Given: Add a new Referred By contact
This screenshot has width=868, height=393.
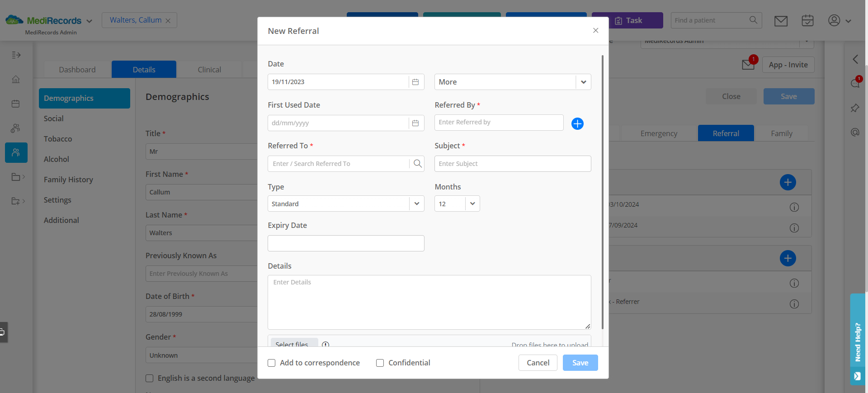Looking at the screenshot, I should (577, 123).
